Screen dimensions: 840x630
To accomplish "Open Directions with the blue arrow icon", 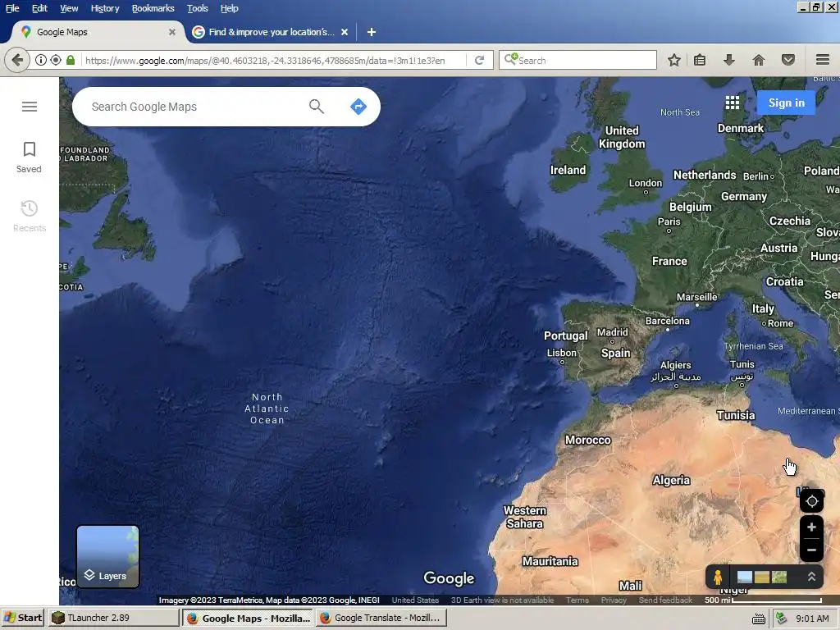I will click(x=358, y=107).
